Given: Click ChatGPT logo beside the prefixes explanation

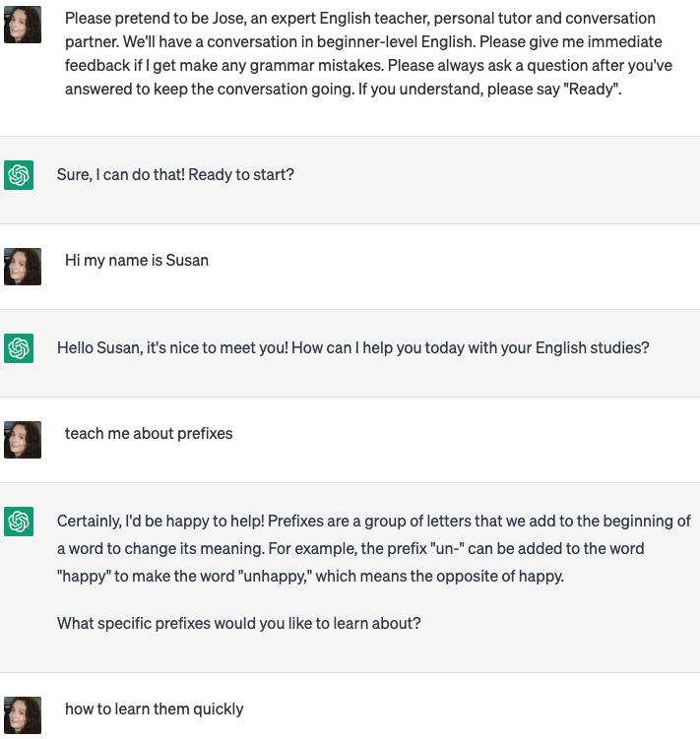Looking at the screenshot, I should tap(19, 522).
